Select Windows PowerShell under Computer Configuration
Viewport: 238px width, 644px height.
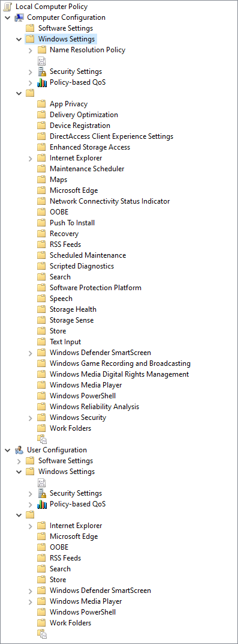click(x=83, y=396)
